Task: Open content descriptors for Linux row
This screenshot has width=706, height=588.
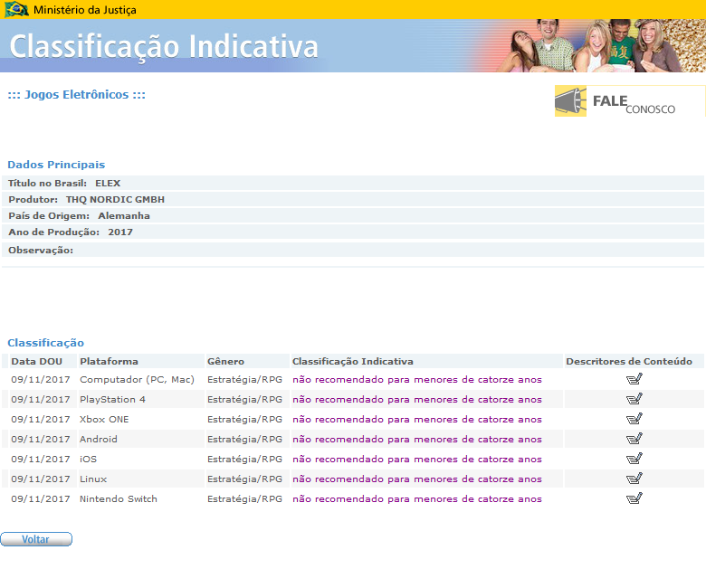Action: click(634, 479)
